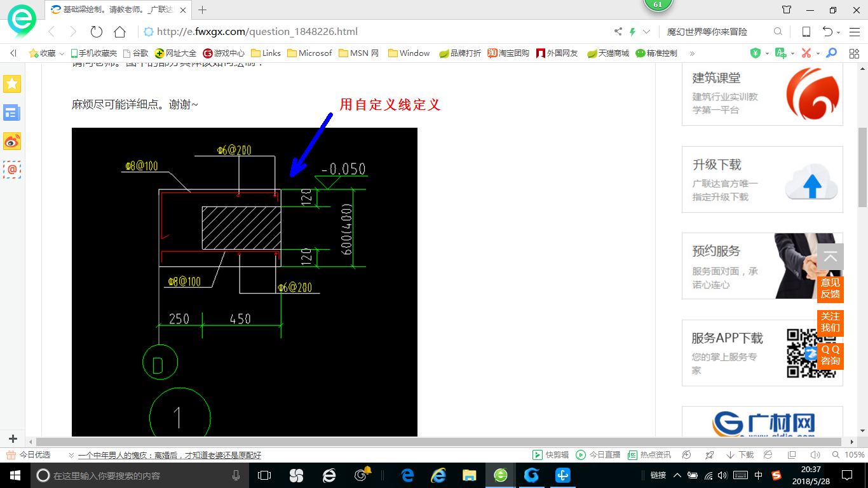This screenshot has height=488, width=868.
Task: Click the browser refresh icon
Action: [x=96, y=32]
